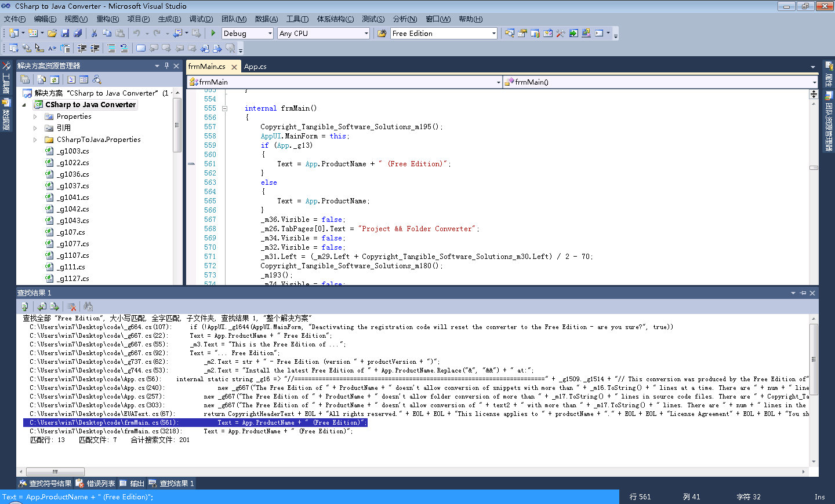
Task: Collapse the frmMain() constructor outlining box
Action: (224, 108)
